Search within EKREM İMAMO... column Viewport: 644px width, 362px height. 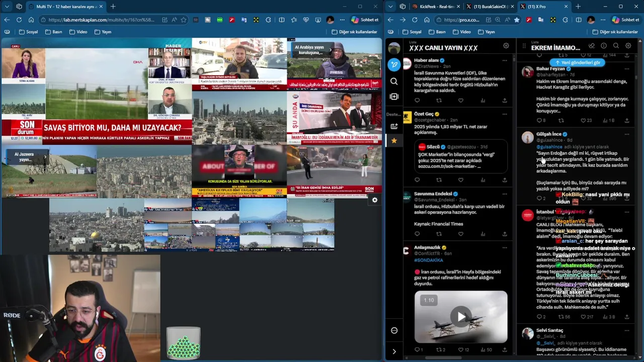[616, 46]
